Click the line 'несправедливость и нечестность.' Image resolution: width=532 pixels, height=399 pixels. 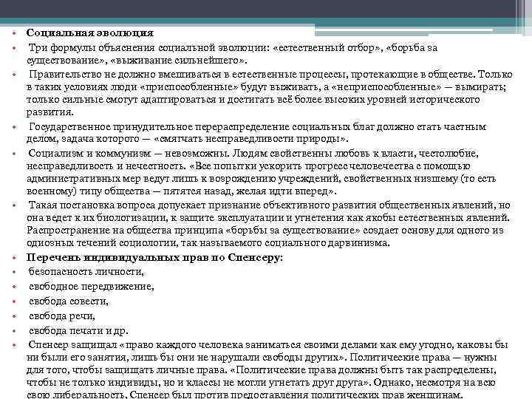pyautogui.click(x=248, y=166)
